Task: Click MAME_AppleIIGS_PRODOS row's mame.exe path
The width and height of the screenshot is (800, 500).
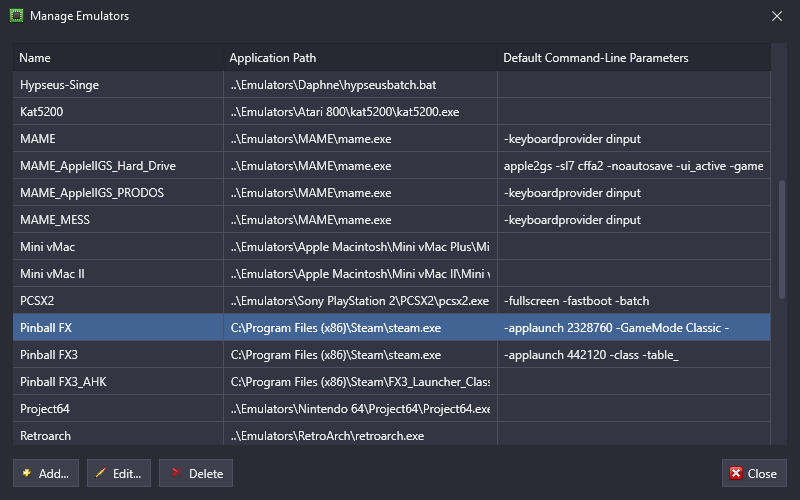Action: tap(311, 193)
